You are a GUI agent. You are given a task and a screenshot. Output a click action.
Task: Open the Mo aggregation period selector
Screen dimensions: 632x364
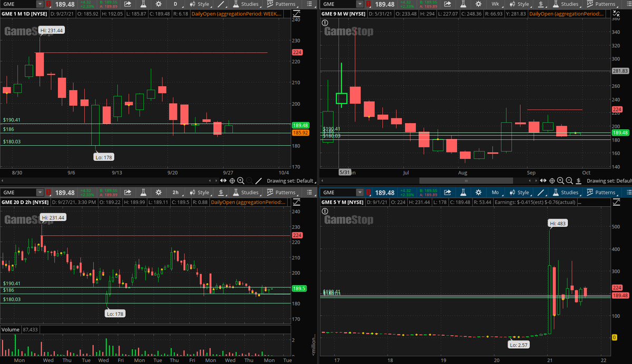(497, 193)
